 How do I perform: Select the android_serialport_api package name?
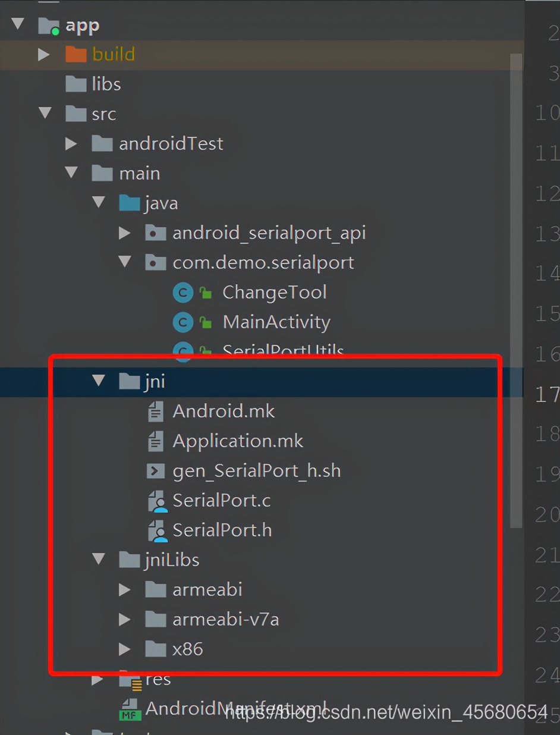point(269,233)
